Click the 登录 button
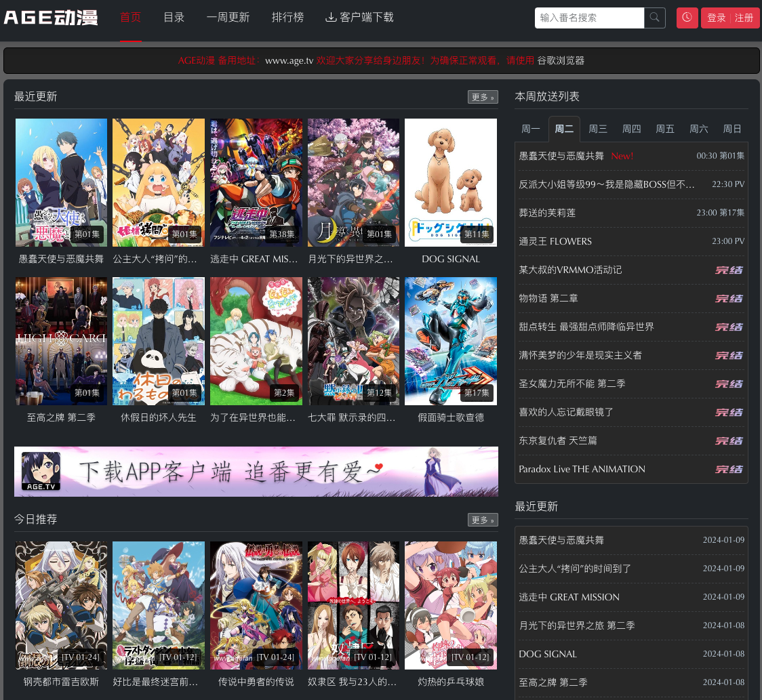 (716, 18)
